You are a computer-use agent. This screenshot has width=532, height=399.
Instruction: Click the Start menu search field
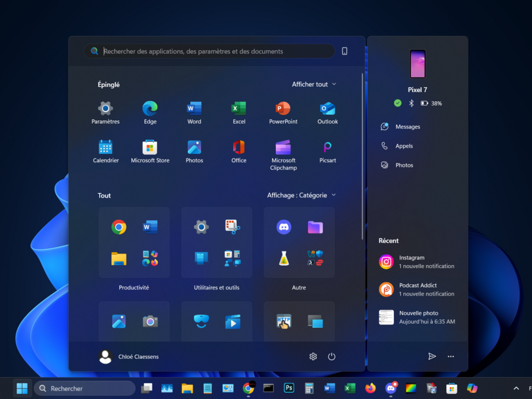coord(209,51)
